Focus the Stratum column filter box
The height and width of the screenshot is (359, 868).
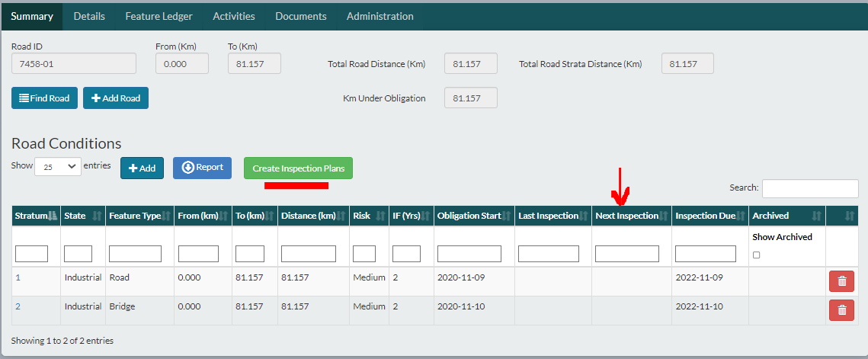click(x=31, y=254)
